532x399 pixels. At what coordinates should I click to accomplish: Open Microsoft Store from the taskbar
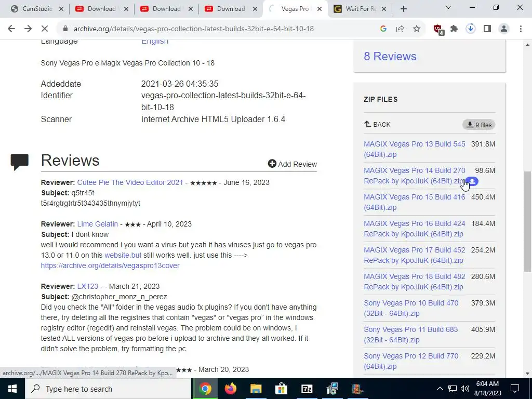[x=281, y=389]
